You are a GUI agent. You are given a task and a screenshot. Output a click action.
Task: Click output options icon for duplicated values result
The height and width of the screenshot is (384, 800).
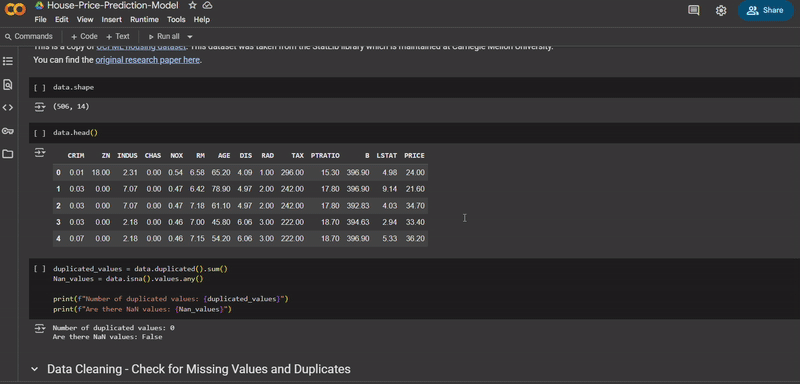[x=40, y=328]
